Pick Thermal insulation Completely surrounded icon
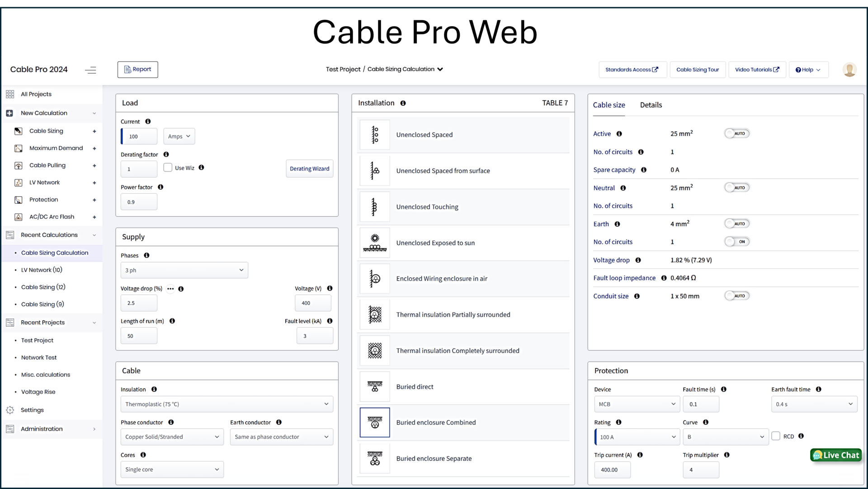The width and height of the screenshot is (868, 489). 374,351
